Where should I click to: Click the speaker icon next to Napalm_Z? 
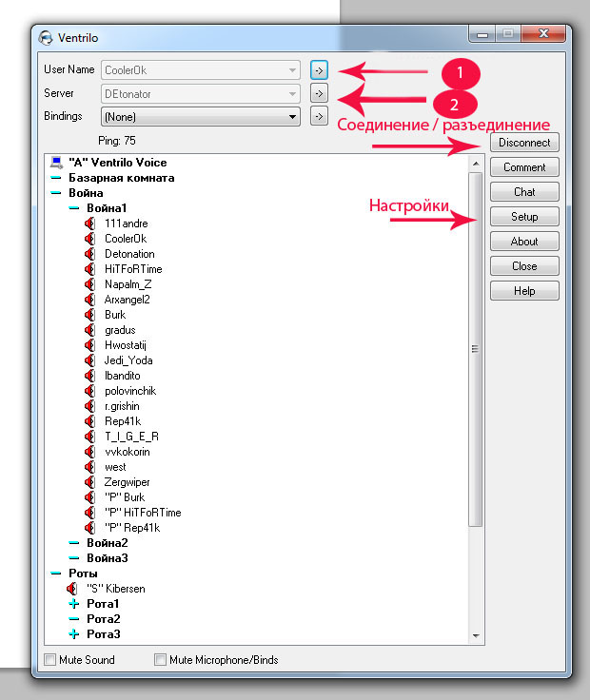point(89,284)
